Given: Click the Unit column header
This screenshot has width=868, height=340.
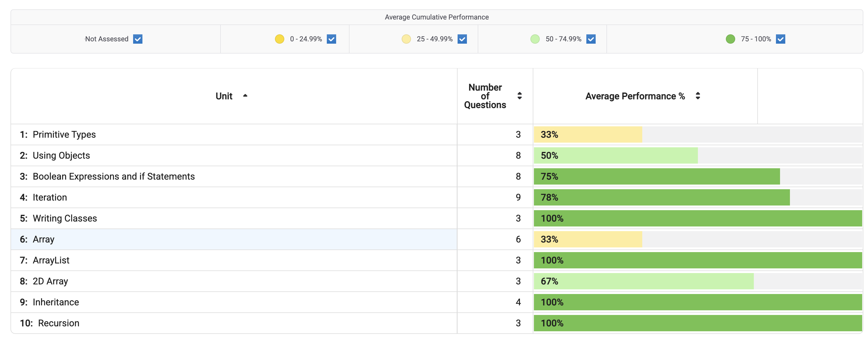Looking at the screenshot, I should pos(224,96).
